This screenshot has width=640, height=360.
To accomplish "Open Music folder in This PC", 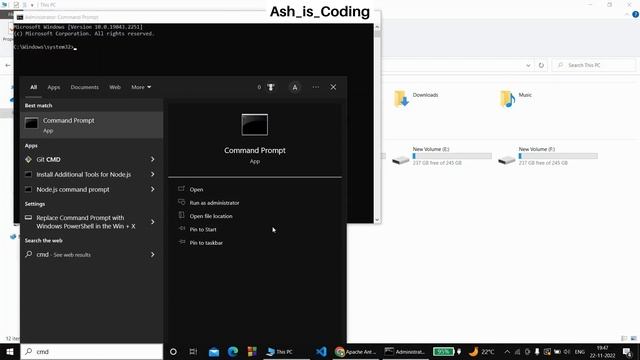I will [516, 98].
